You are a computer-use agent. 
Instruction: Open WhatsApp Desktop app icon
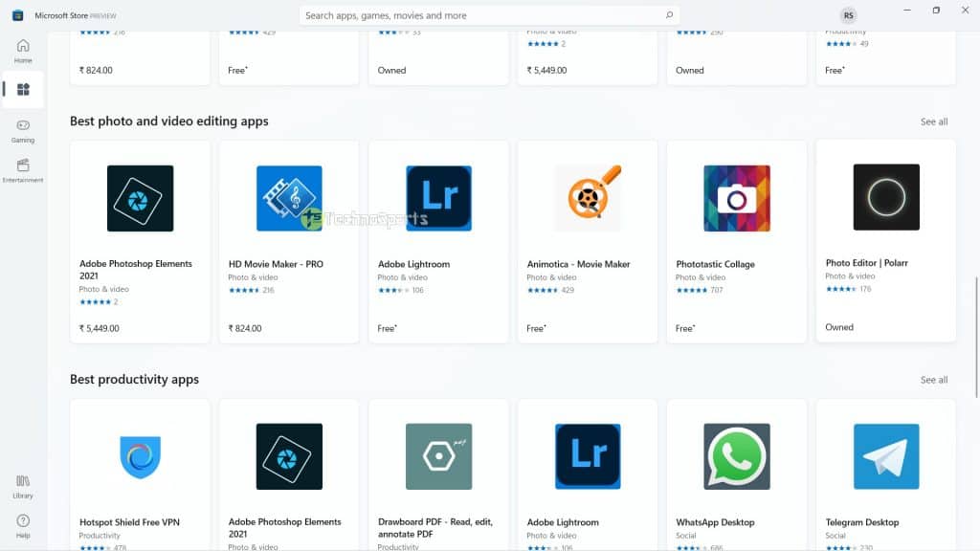(737, 456)
